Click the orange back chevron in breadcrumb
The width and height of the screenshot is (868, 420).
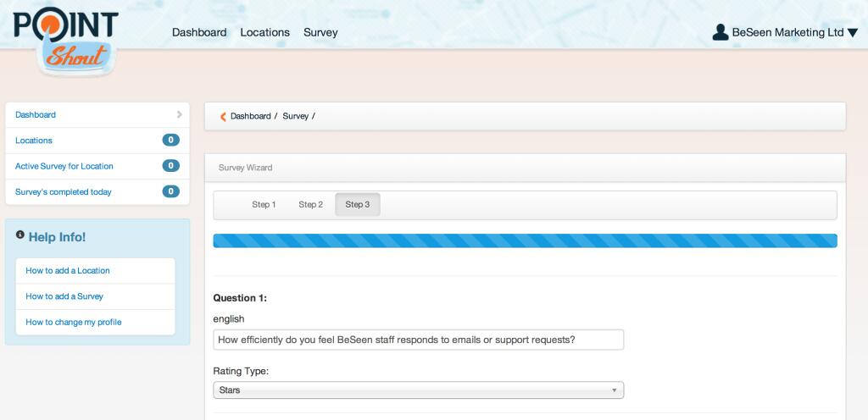coord(223,117)
